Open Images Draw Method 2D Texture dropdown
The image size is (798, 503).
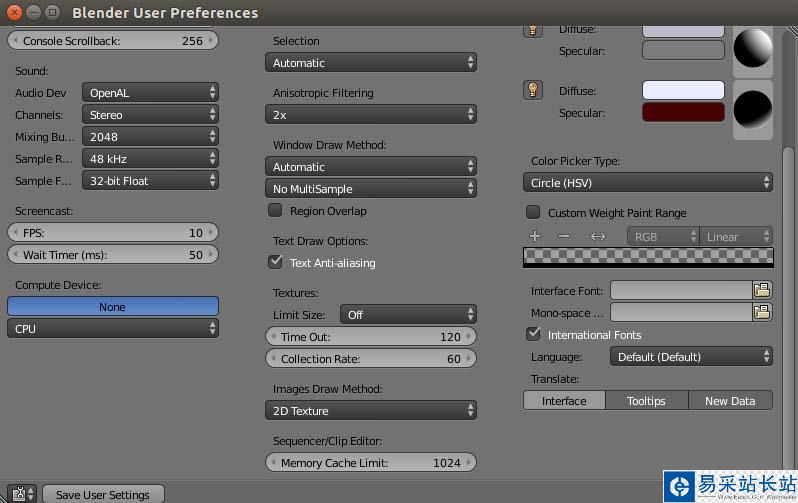click(x=371, y=410)
